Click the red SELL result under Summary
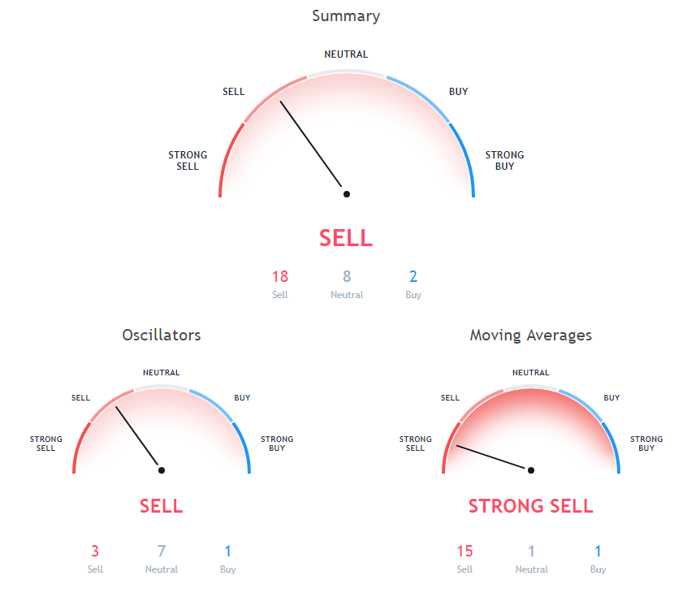Image resolution: width=700 pixels, height=589 pixels. pyautogui.click(x=346, y=238)
